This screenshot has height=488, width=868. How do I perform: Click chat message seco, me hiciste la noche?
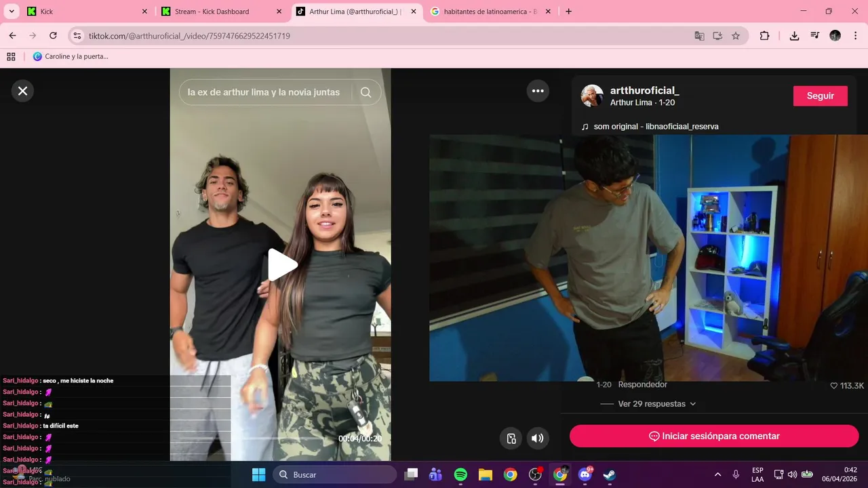coord(78,381)
